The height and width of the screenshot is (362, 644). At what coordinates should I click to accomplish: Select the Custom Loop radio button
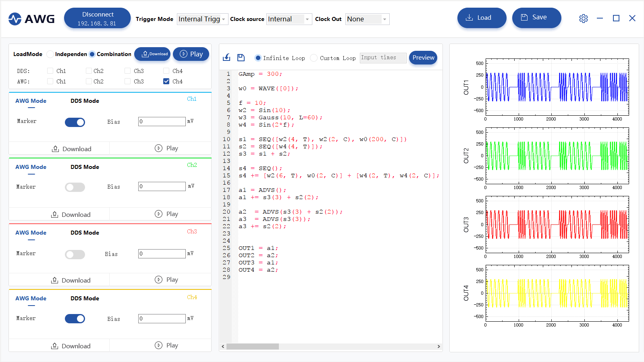pyautogui.click(x=314, y=58)
